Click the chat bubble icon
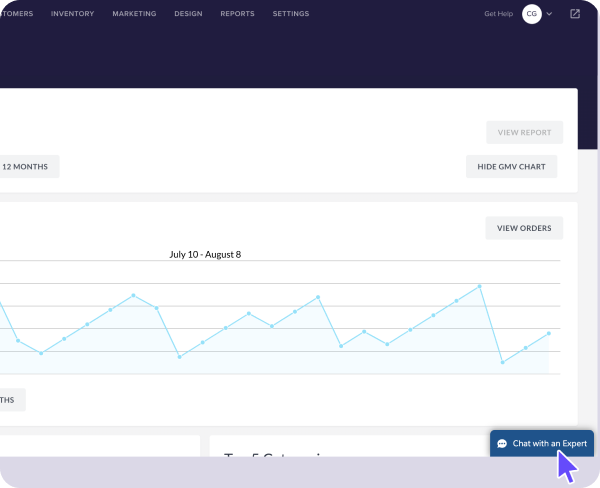 click(502, 443)
